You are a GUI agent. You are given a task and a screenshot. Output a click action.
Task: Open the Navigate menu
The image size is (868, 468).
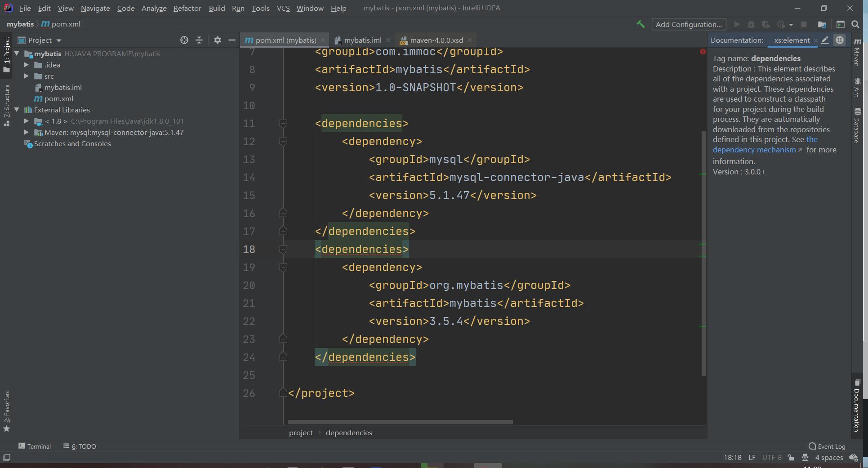pyautogui.click(x=95, y=8)
